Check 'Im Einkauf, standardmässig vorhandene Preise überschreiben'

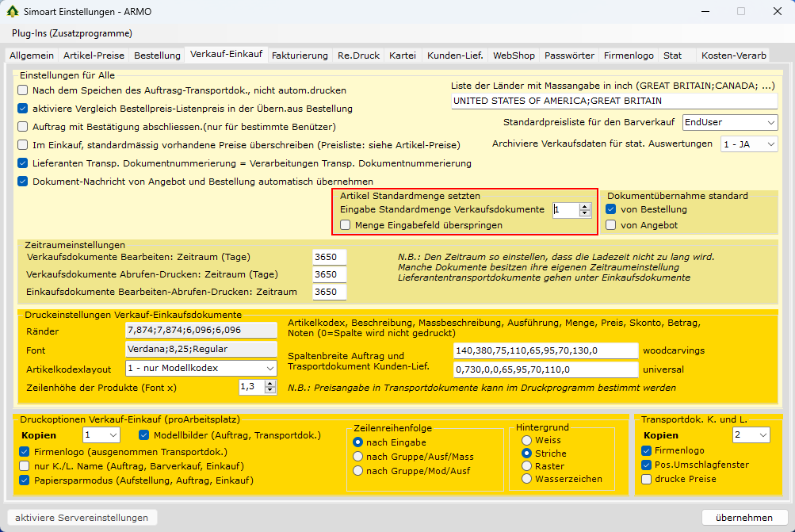pyautogui.click(x=23, y=145)
